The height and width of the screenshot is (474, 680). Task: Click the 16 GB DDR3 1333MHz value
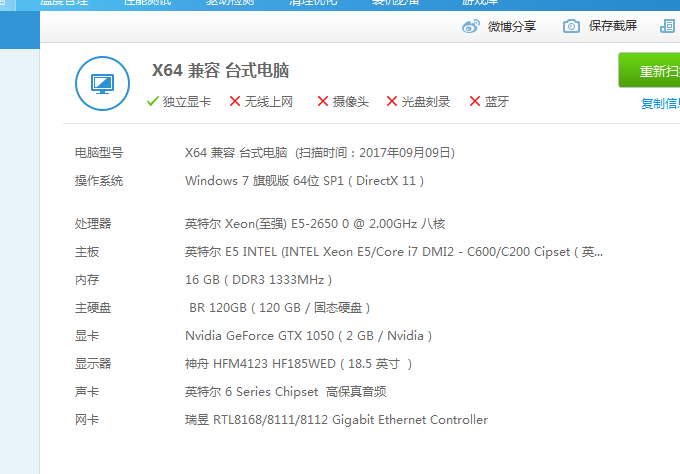tap(258, 280)
